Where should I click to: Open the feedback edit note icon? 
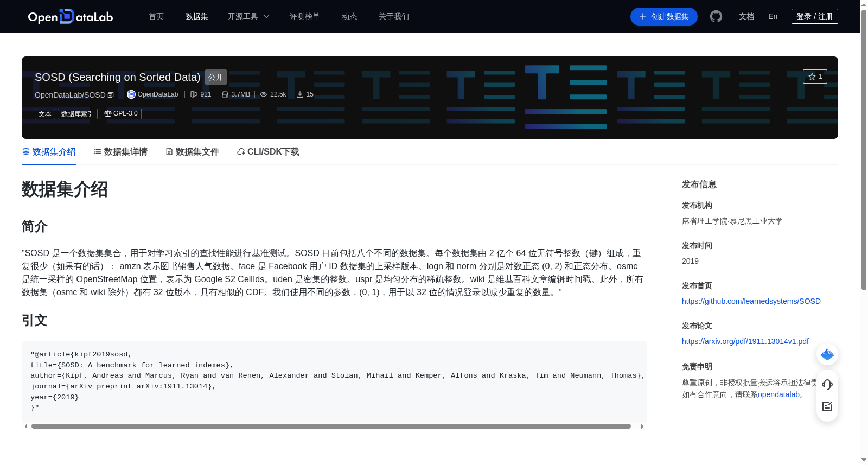click(x=827, y=406)
